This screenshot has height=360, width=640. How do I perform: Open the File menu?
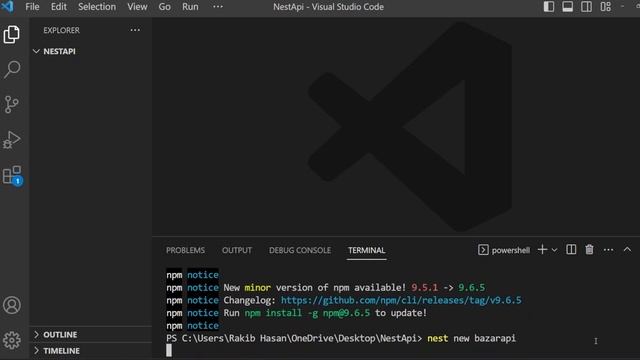click(32, 7)
